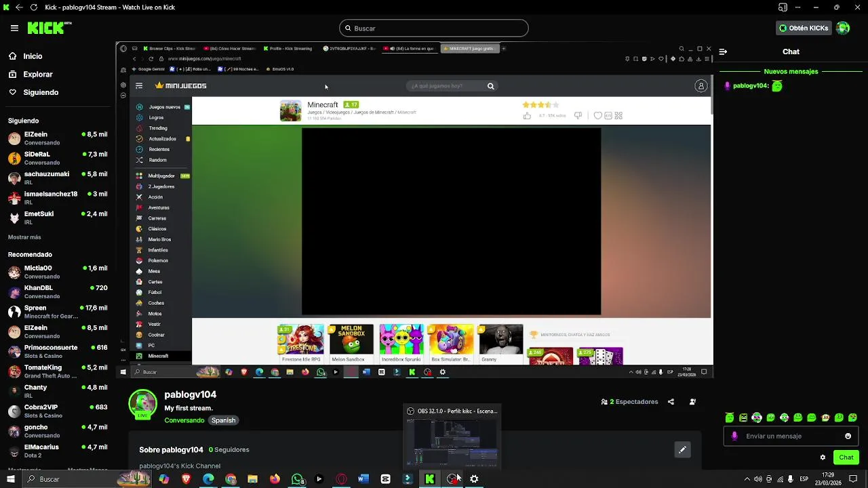Screen dimensions: 868x488
Task: Focus the Buscar search field at top
Action: click(x=434, y=28)
